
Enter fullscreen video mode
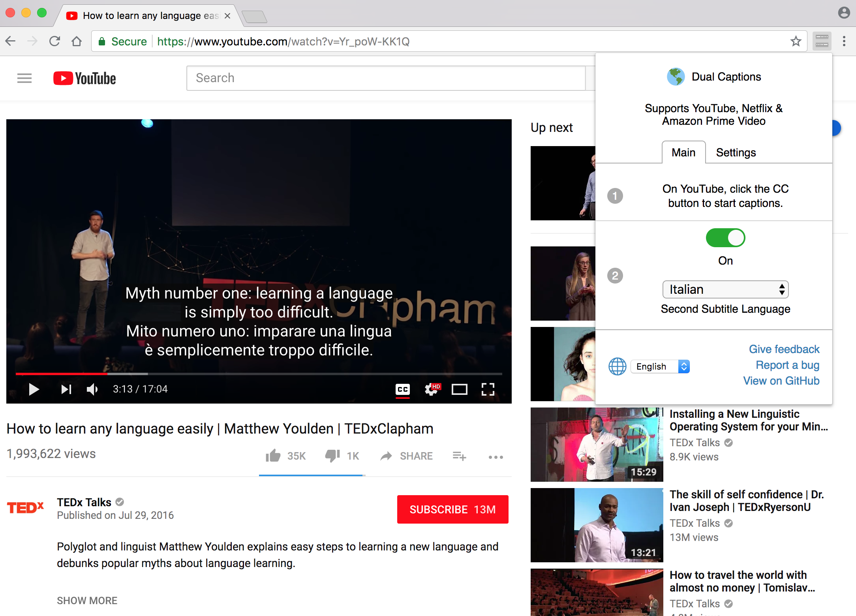click(488, 389)
